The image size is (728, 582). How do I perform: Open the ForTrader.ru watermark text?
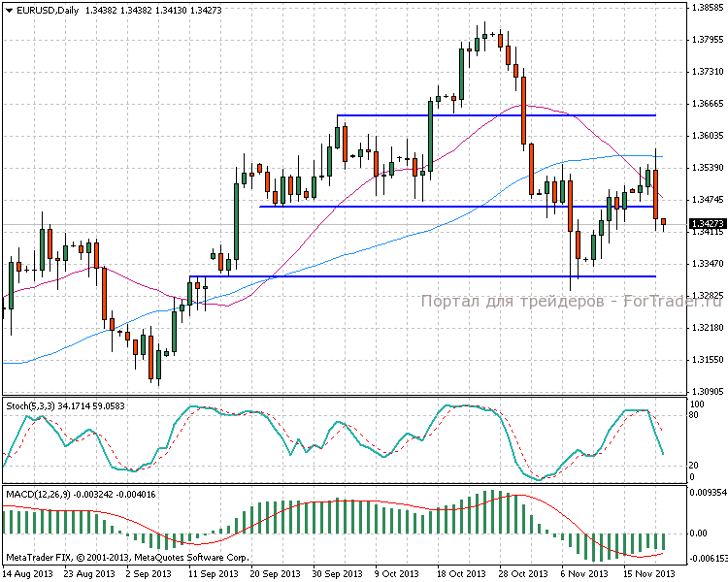click(572, 301)
